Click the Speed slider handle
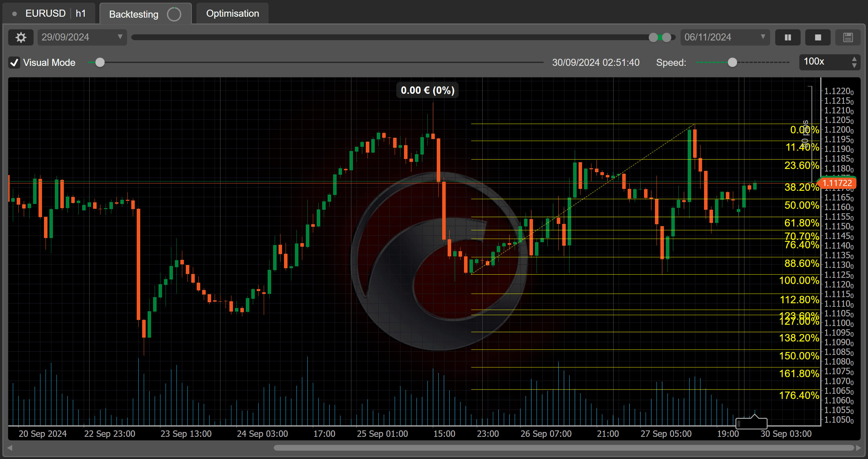The height and width of the screenshot is (459, 868). point(732,62)
